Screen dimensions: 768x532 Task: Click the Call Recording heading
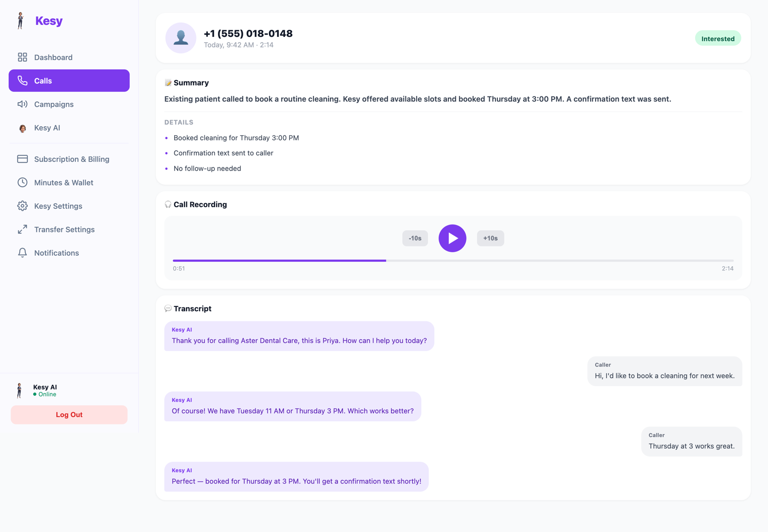[200, 204]
